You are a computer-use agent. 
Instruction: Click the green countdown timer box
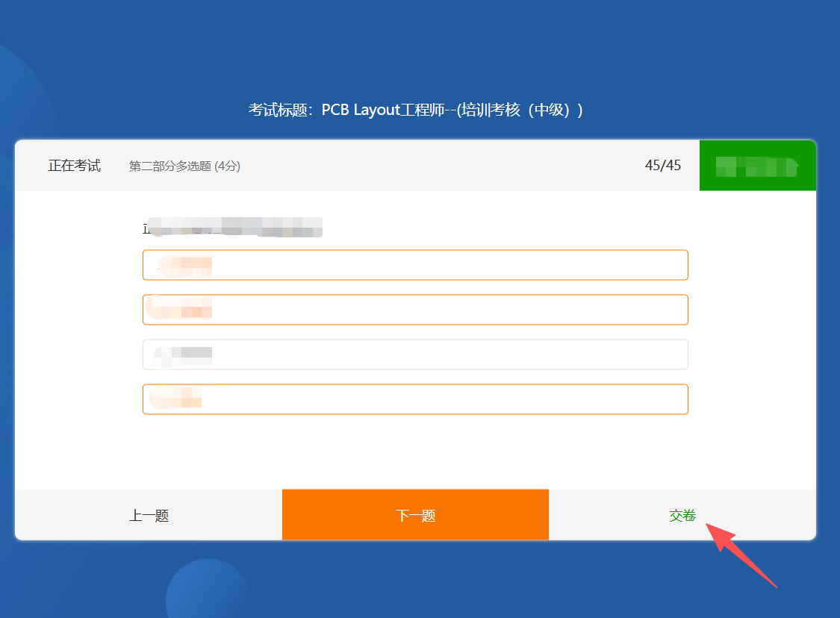click(757, 166)
